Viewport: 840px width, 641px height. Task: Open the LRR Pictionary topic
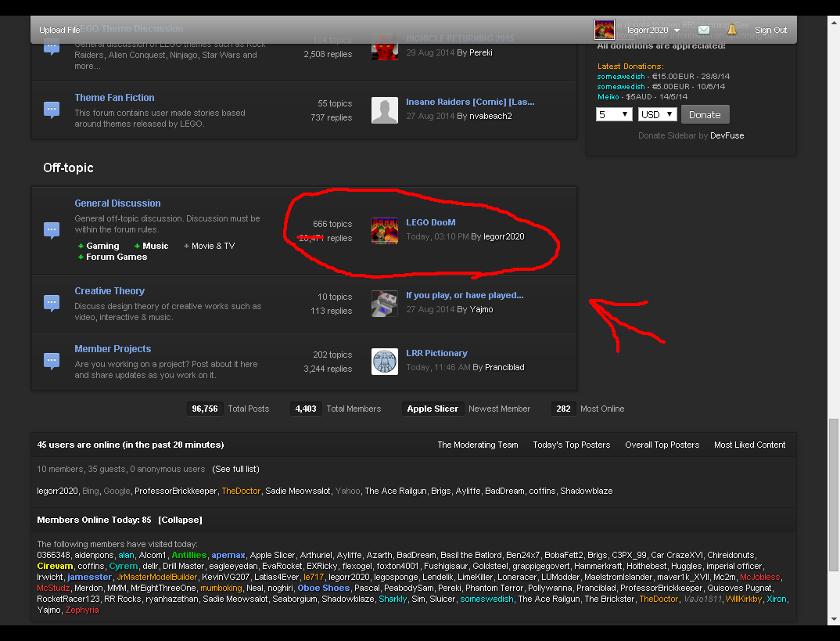coord(436,353)
